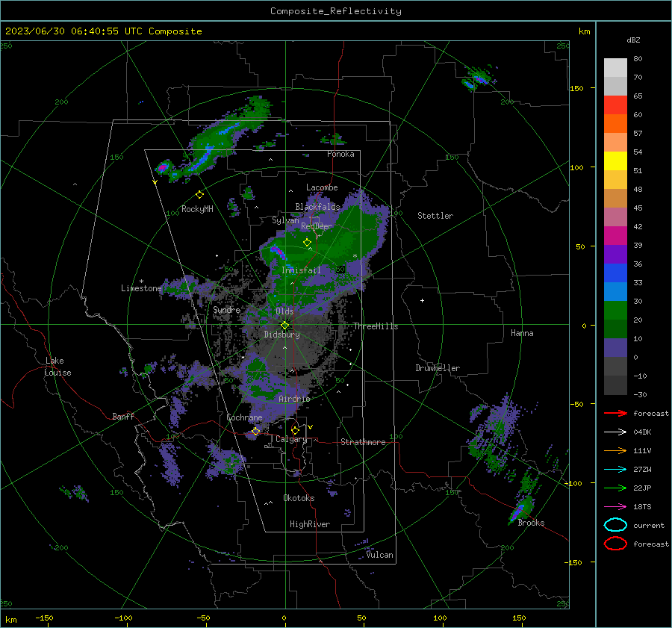Click the Didsbury city label
672x628 pixels.
pos(281,335)
